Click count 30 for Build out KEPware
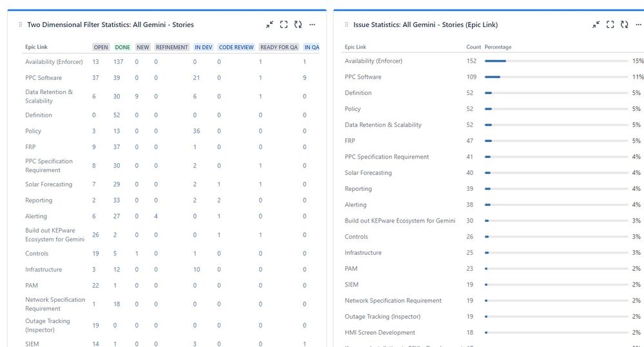The image size is (644, 347). coord(470,221)
